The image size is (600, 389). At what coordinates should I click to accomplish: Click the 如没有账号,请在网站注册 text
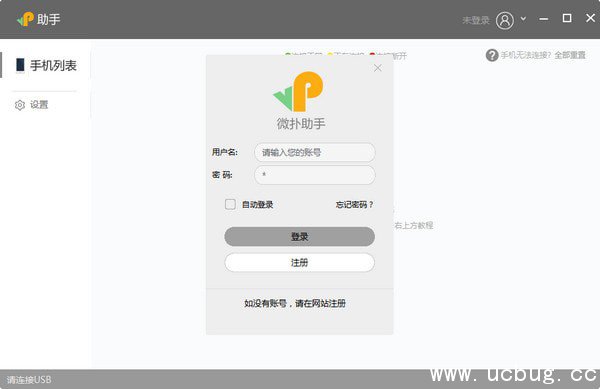295,303
